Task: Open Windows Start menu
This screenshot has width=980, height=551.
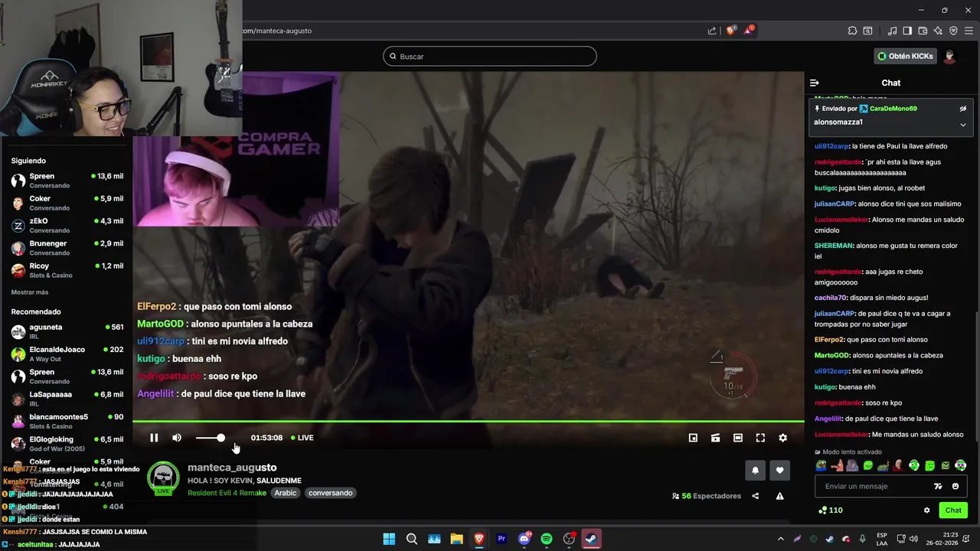Action: tap(389, 539)
